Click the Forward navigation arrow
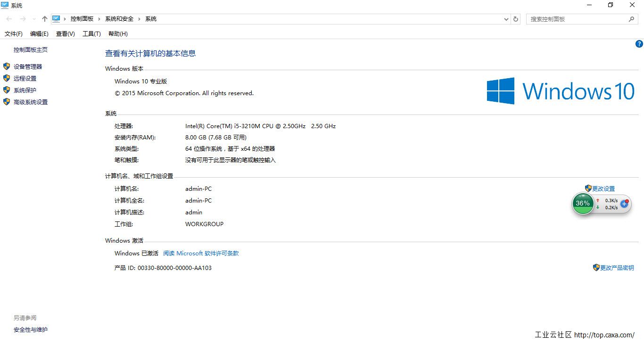 tap(23, 19)
